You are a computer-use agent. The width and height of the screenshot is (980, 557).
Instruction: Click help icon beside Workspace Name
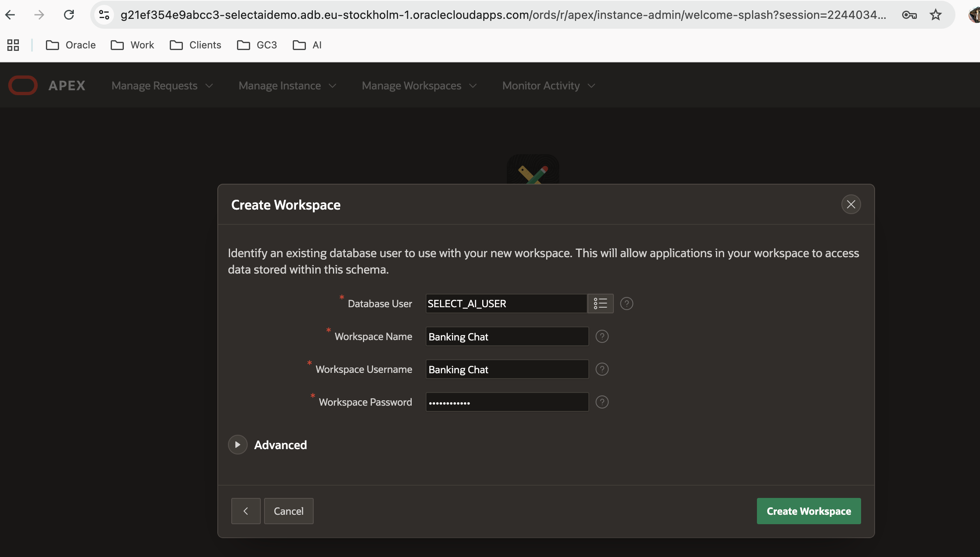pos(602,336)
